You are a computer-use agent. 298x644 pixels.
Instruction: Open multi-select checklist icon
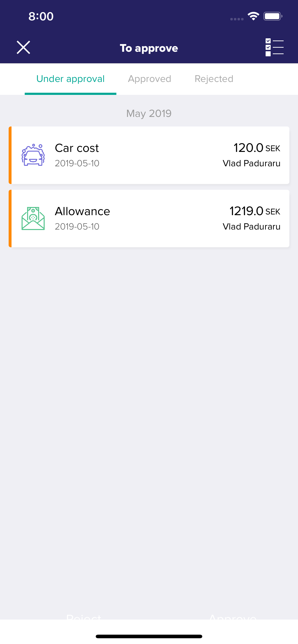click(x=274, y=47)
